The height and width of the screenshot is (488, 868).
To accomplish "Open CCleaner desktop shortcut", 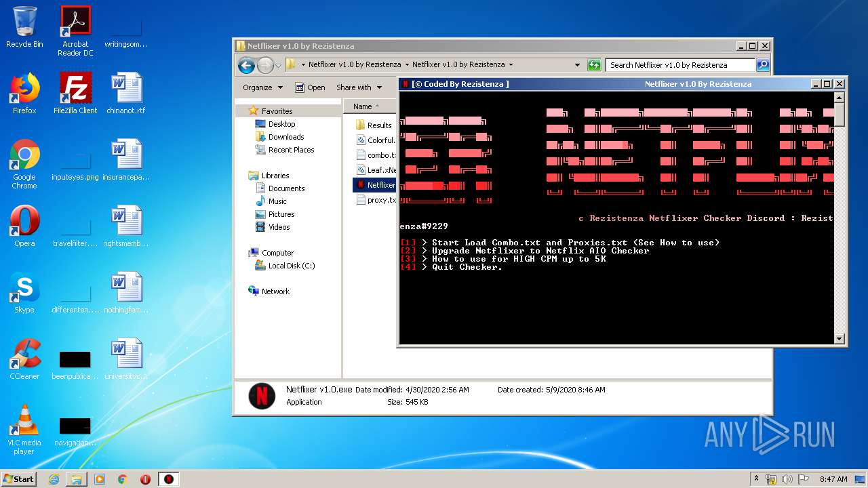I will 24,359.
